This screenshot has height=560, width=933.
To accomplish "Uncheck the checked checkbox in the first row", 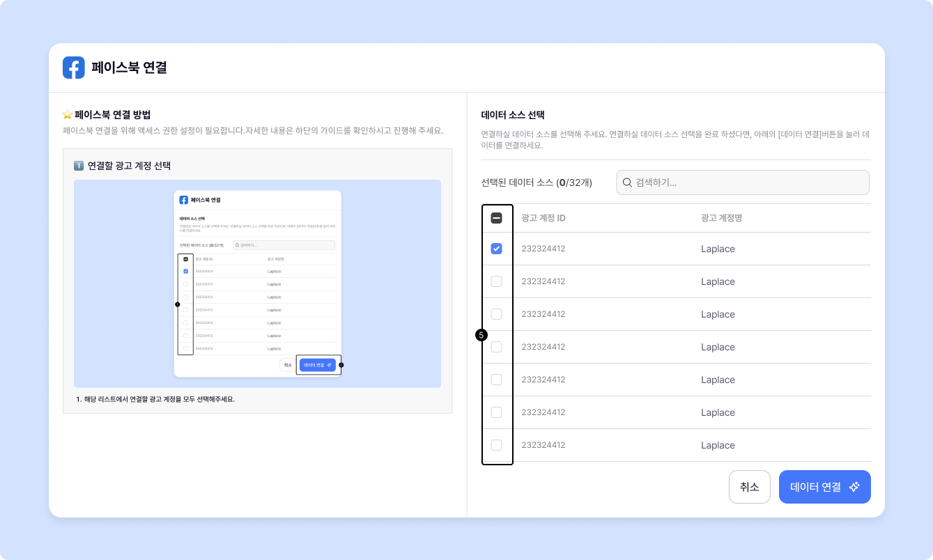I will pos(497,249).
